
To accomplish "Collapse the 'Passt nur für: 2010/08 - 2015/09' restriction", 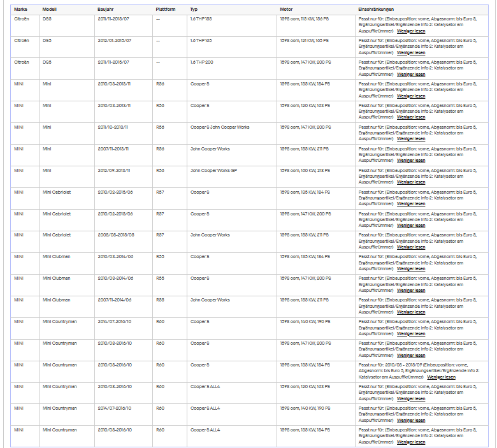I will 441,377.
